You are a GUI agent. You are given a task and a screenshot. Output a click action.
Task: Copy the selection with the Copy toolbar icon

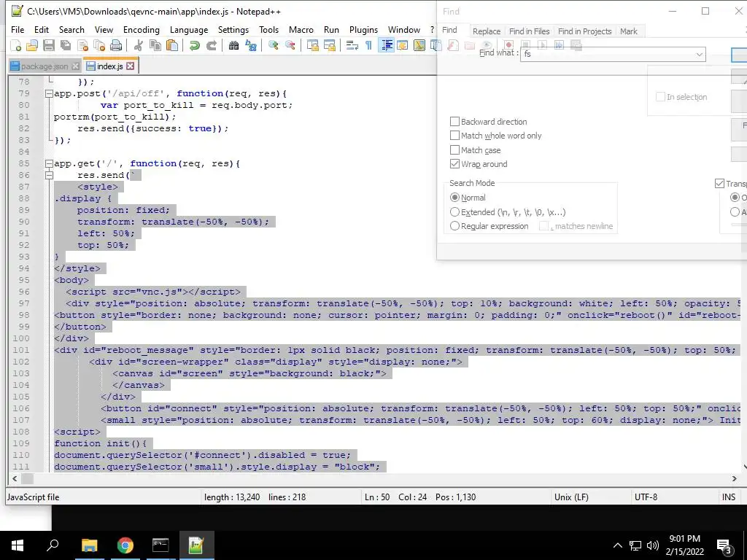coord(155,46)
